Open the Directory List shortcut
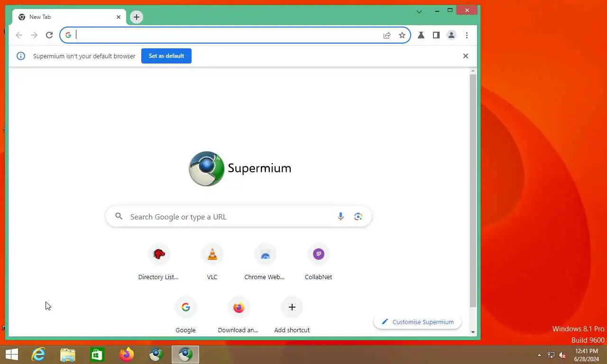Image resolution: width=607 pixels, height=364 pixels. [159, 263]
